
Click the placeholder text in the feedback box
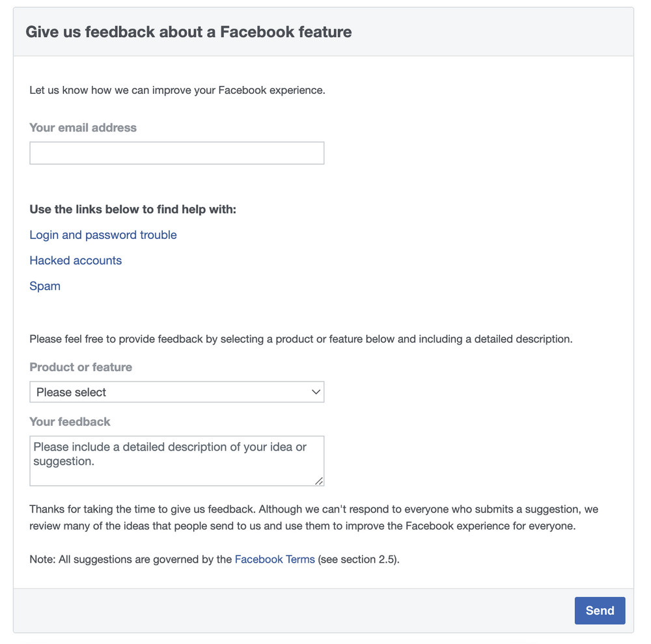click(173, 454)
